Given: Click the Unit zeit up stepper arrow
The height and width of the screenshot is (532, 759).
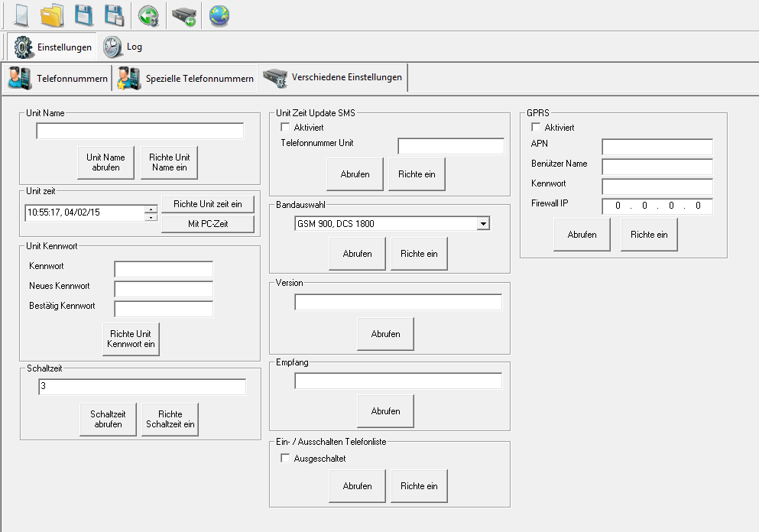Looking at the screenshot, I should click(151, 209).
